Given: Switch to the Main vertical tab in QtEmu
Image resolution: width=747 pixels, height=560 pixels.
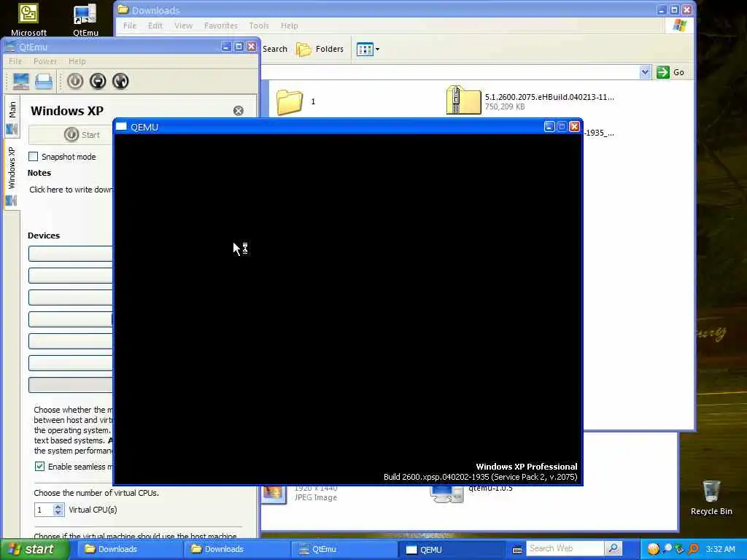Looking at the screenshot, I should [x=12, y=117].
